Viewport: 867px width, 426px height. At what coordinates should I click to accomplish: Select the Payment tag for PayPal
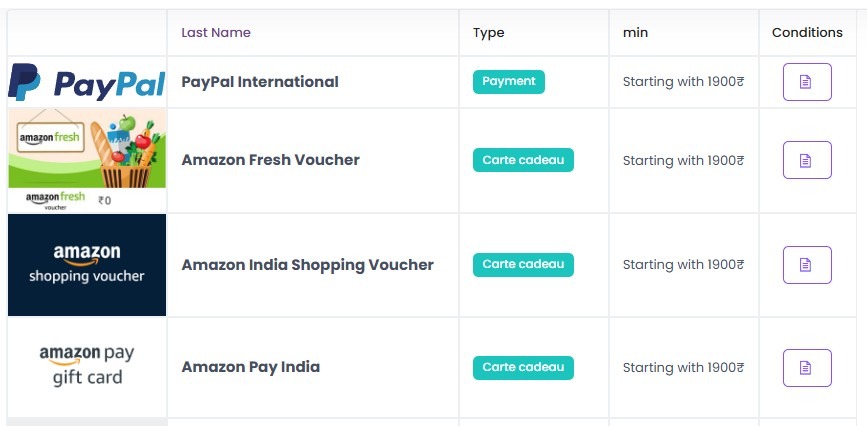tap(509, 82)
